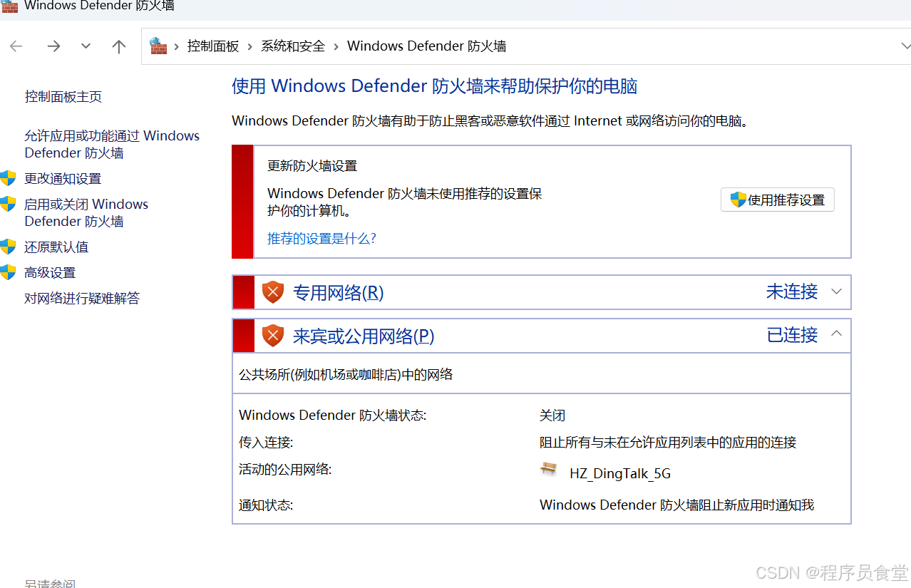
Task: Click the 传入连接: label
Action: pyautogui.click(x=266, y=443)
